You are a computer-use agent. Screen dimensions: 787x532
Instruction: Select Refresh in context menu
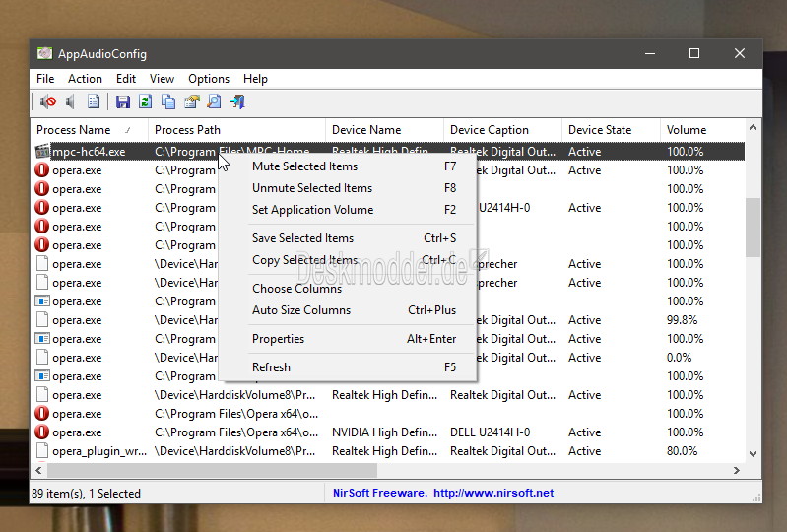coord(348,366)
